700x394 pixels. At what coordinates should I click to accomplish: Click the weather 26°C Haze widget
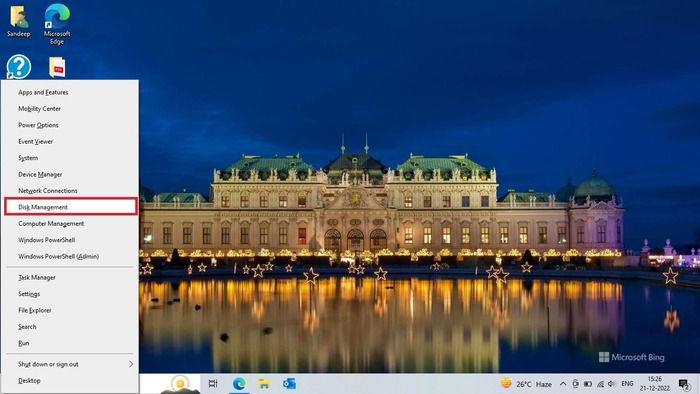[x=526, y=384]
